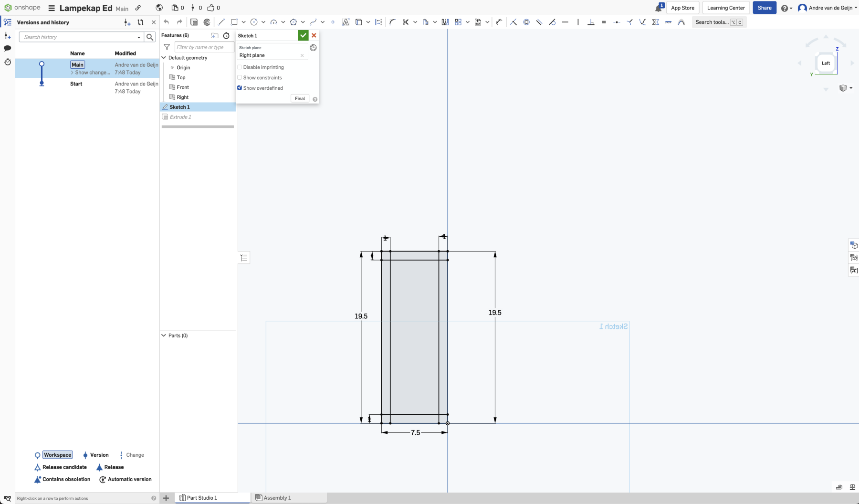Viewport: 859px width, 504px height.
Task: Open the circle tool dropdown arrow
Action: 263,22
